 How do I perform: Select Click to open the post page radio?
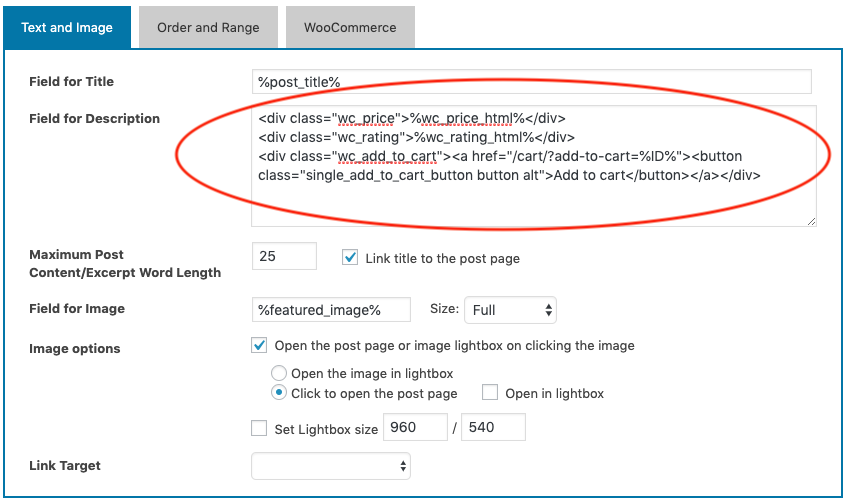(279, 393)
